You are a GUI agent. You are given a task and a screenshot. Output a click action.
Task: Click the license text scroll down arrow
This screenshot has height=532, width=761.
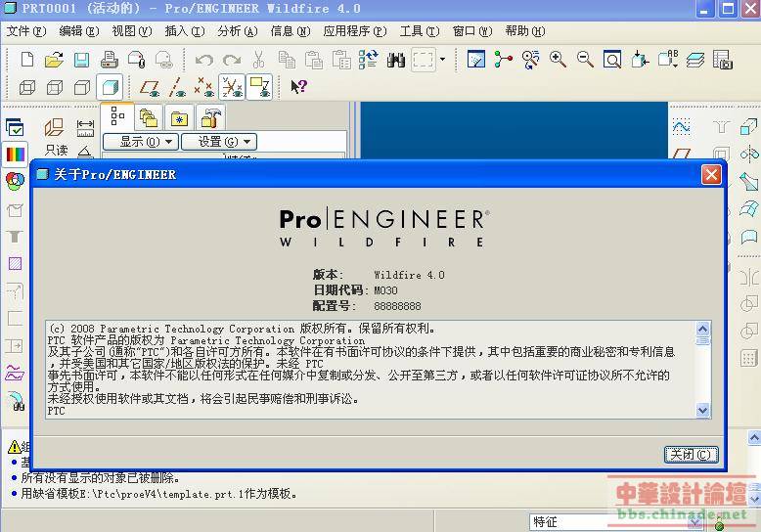point(702,411)
